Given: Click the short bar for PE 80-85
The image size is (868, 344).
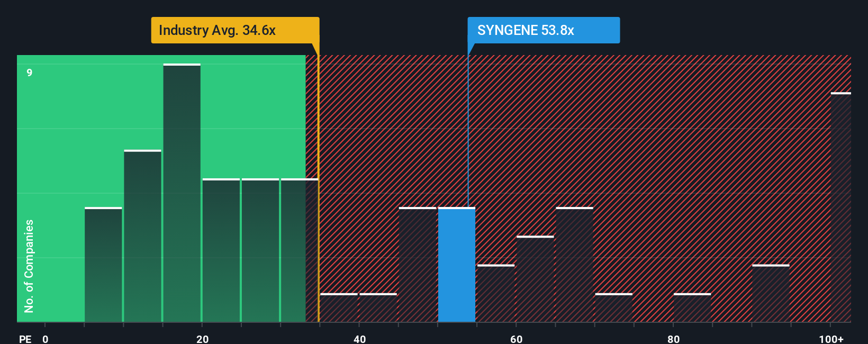Looking at the screenshot, I should (x=692, y=307).
